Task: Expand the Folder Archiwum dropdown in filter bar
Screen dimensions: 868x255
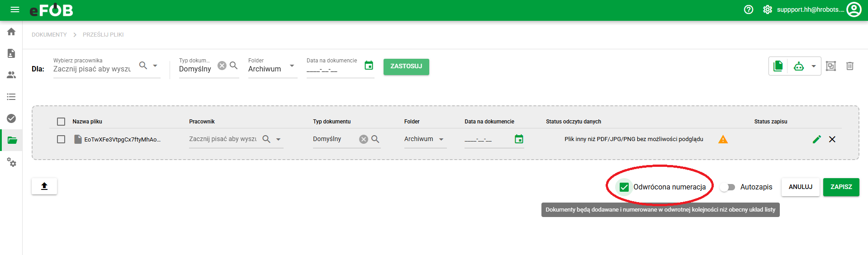Action: point(292,66)
